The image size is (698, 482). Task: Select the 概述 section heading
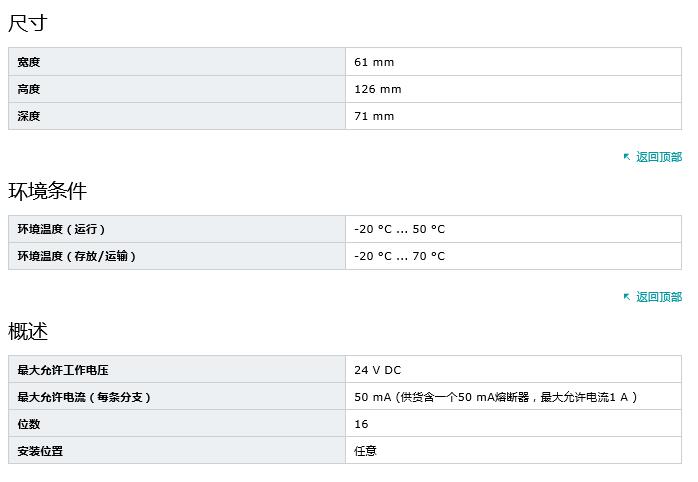coord(28,331)
